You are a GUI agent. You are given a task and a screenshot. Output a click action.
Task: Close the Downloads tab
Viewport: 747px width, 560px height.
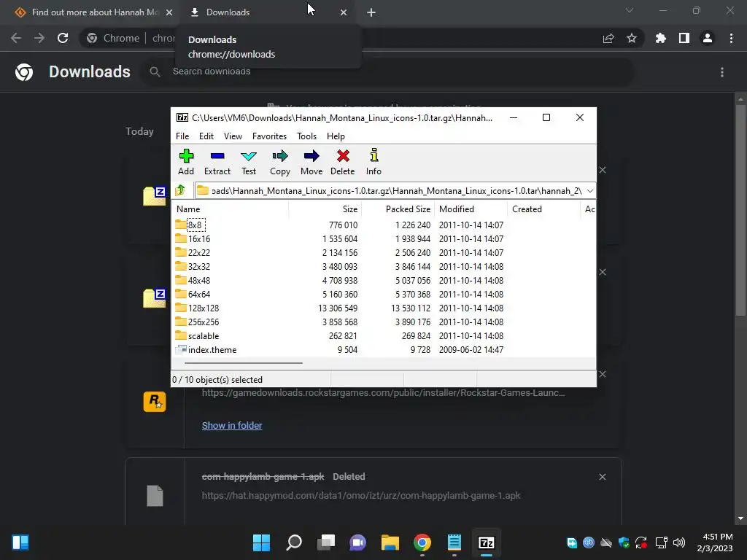coord(344,13)
